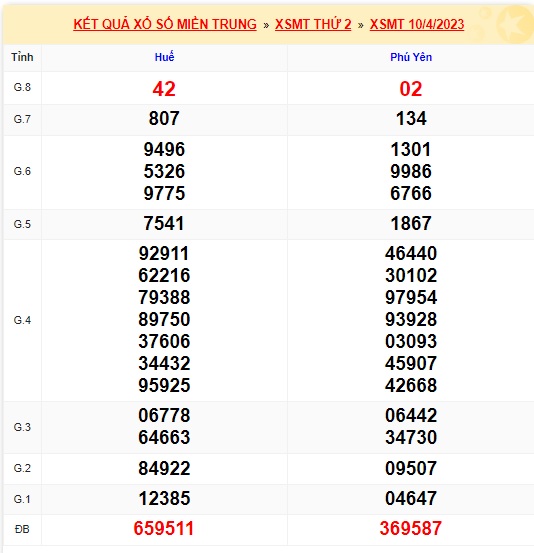
Task: Select Huế G.3 number 06778
Action: coord(164,415)
